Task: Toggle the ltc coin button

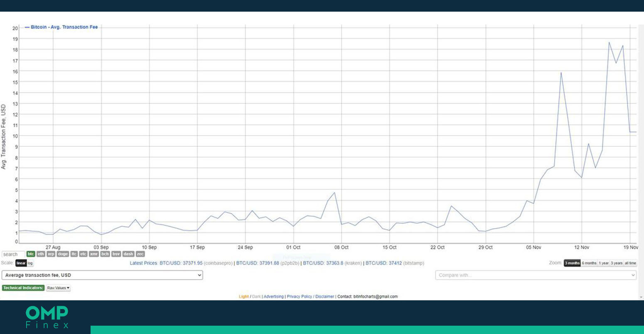Action: coord(74,254)
